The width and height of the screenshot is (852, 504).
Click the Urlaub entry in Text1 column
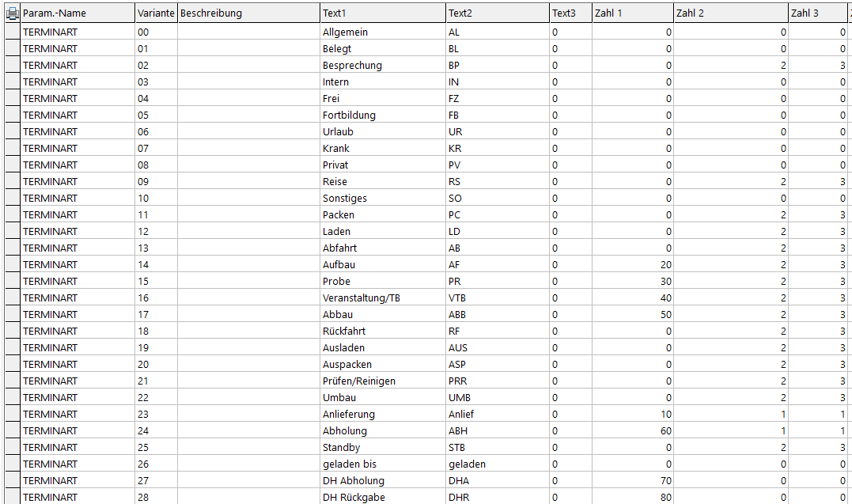383,131
